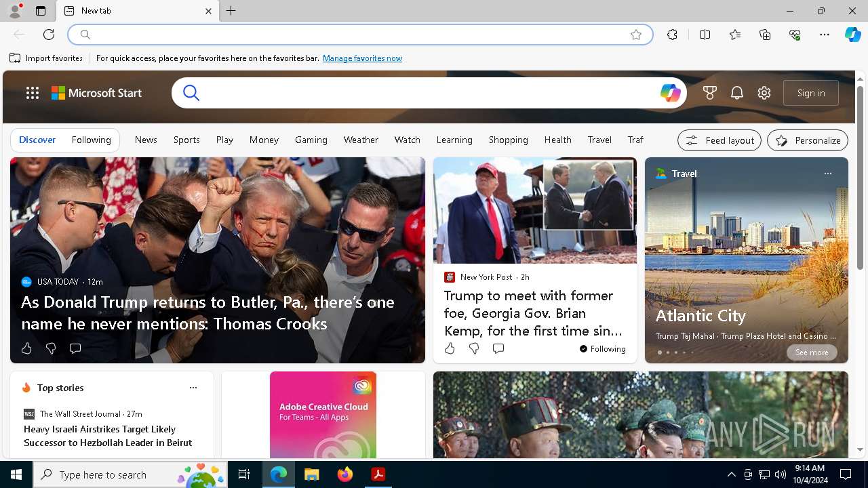Switch to the Following tab
Image resolution: width=868 pixels, height=488 pixels.
click(x=92, y=140)
